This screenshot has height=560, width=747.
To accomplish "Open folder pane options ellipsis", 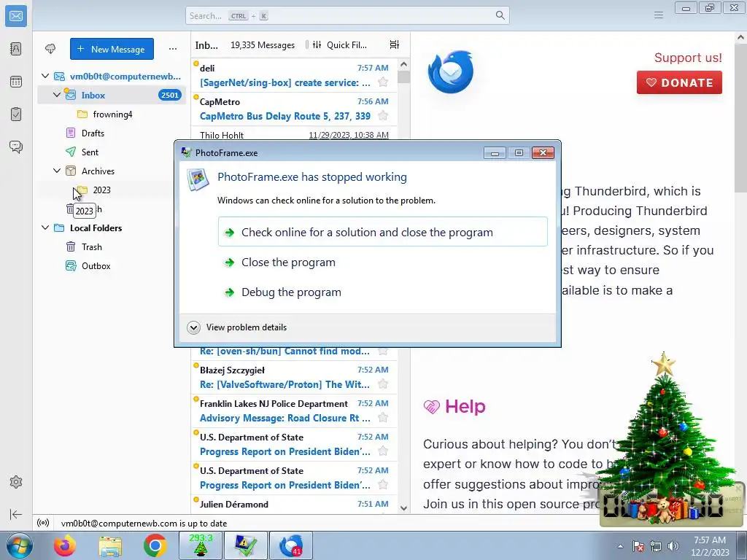I will pyautogui.click(x=172, y=49).
